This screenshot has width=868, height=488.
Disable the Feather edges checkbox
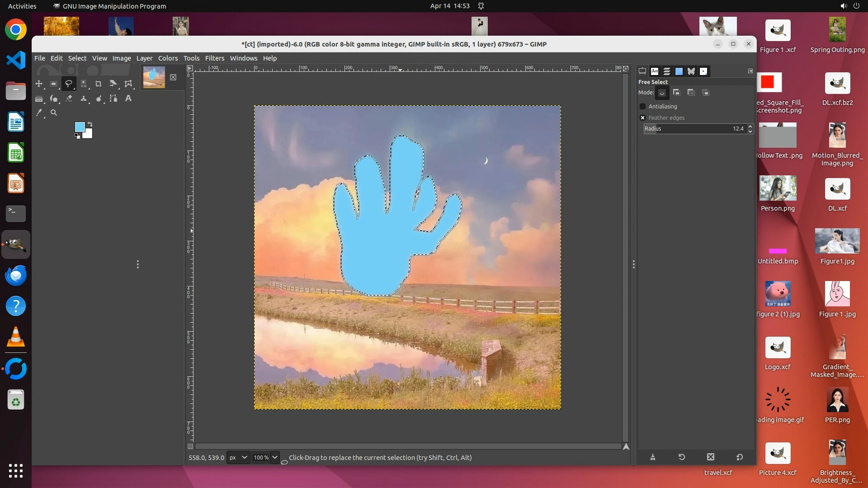pyautogui.click(x=642, y=118)
